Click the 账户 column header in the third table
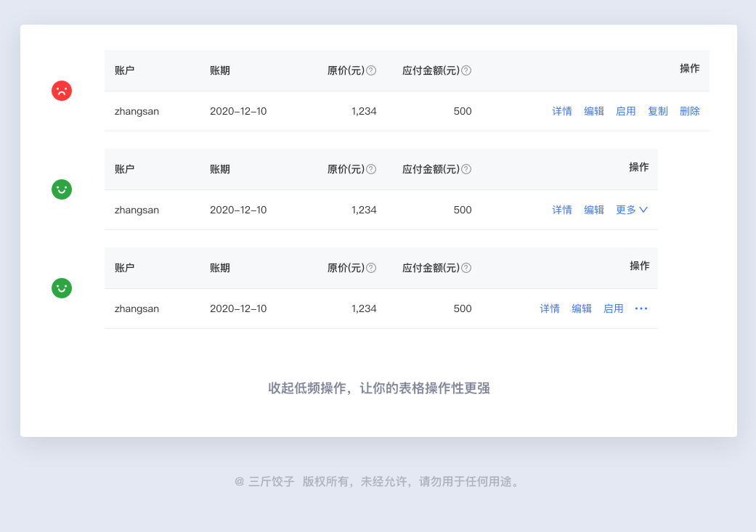This screenshot has width=756, height=532. click(124, 269)
